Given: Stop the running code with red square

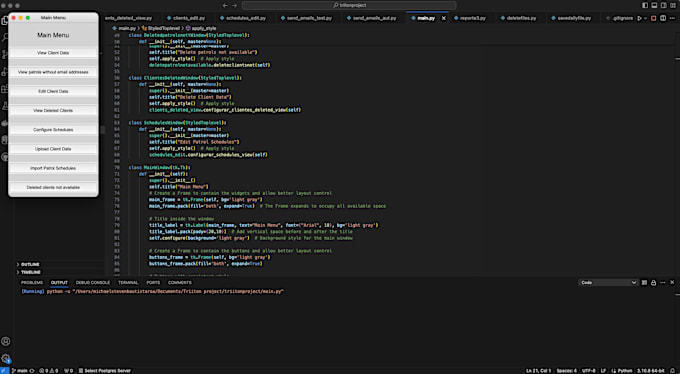Looking at the screenshot, I should [x=654, y=18].
